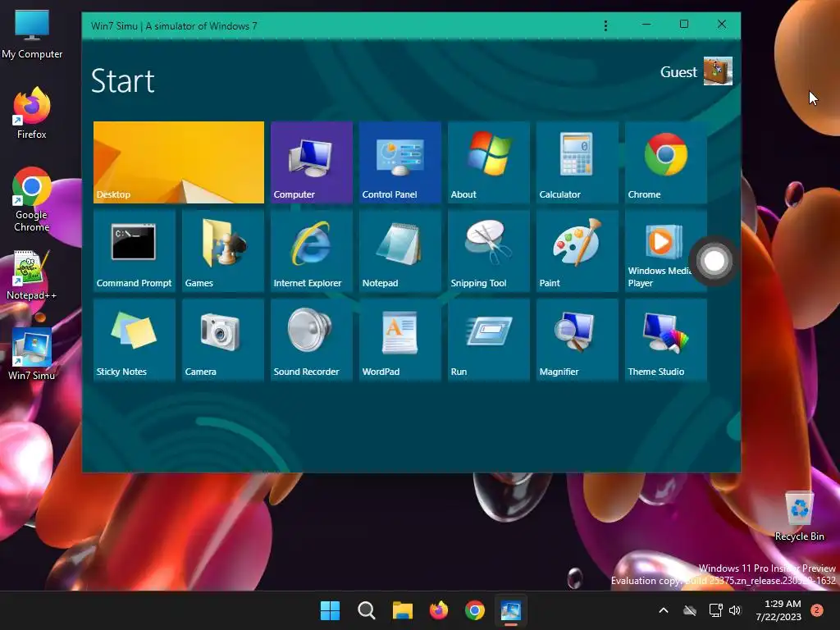
Task: Open the Sticky Notes tile
Action: coord(135,340)
